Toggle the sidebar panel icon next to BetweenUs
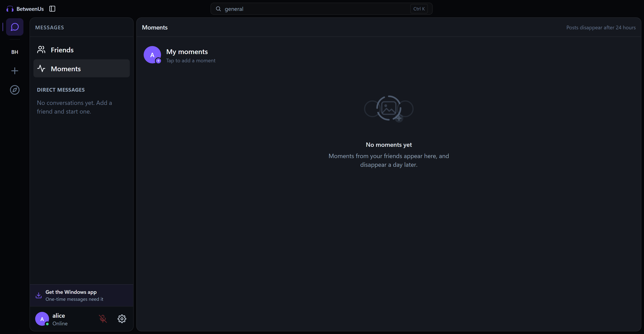 (52, 9)
